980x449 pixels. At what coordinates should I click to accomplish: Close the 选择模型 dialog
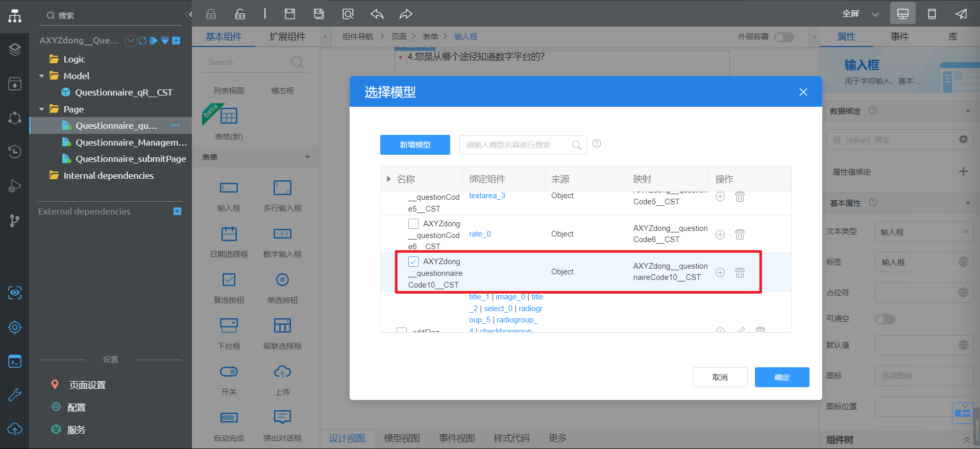click(x=803, y=92)
